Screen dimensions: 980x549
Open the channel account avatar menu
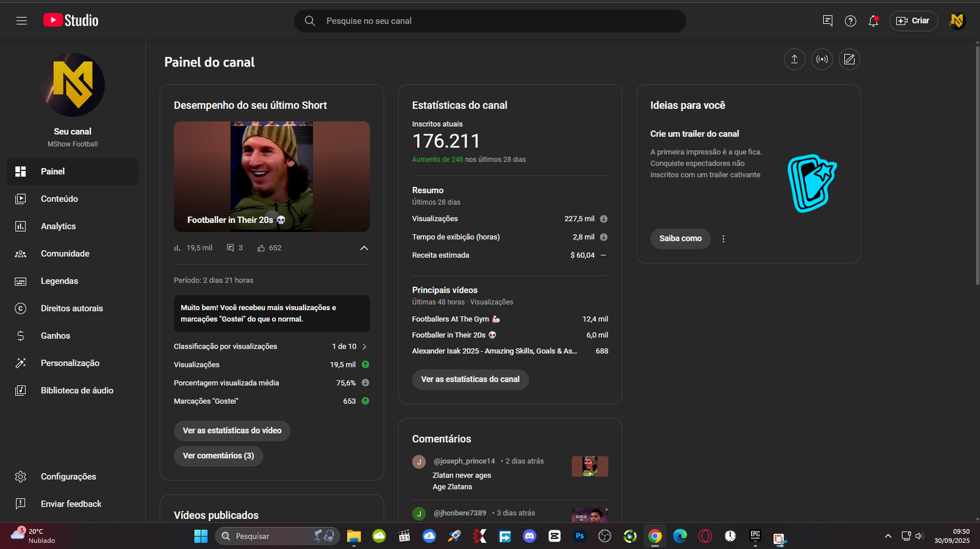click(x=957, y=21)
